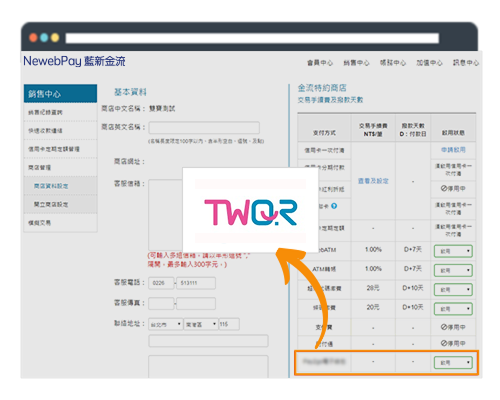Open 銷售紀錄查詢 in the sidebar
The width and height of the screenshot is (500, 400).
60,112
